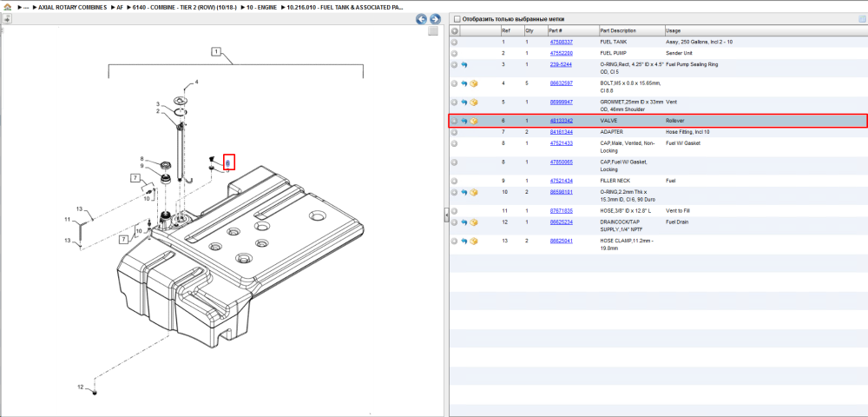Click the grey circle icon in the table header
The width and height of the screenshot is (868, 417).
[455, 31]
